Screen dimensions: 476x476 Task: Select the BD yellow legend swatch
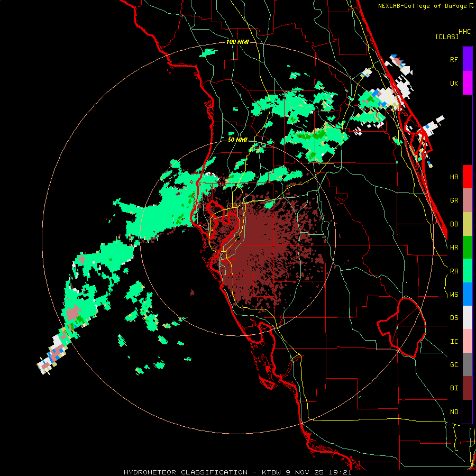(467, 224)
